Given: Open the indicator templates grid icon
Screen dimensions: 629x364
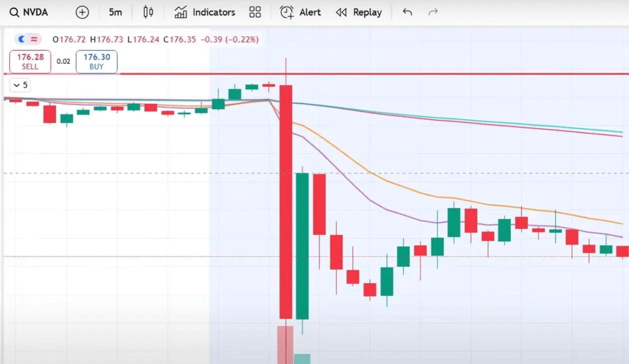Looking at the screenshot, I should tap(255, 12).
